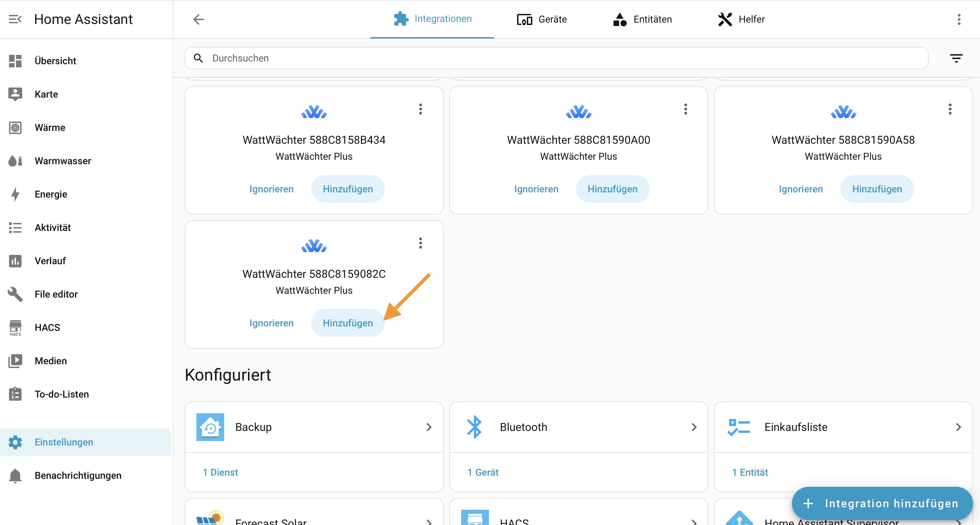
Task: Switch to the Helfer tab
Action: [741, 19]
